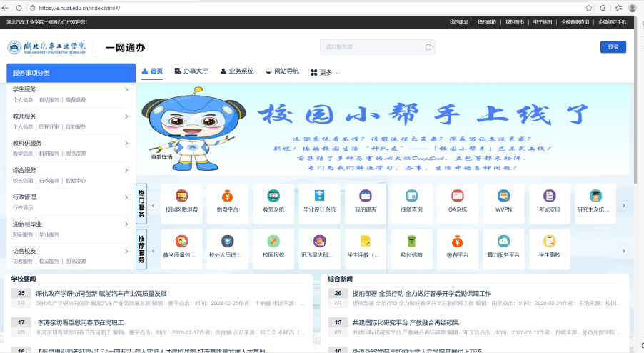Expand the 教科研服务 sidebar category arrow

point(126,143)
